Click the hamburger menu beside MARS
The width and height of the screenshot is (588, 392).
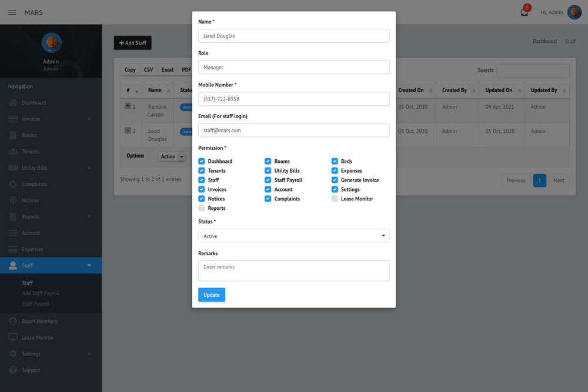[12, 12]
